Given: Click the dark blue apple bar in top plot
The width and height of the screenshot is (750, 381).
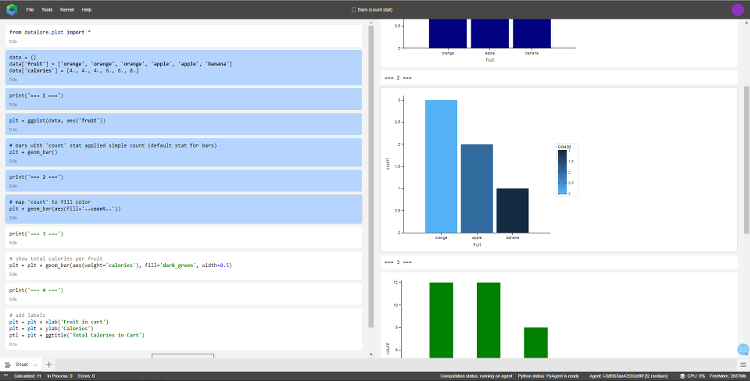Looking at the screenshot, I should (x=490, y=33).
